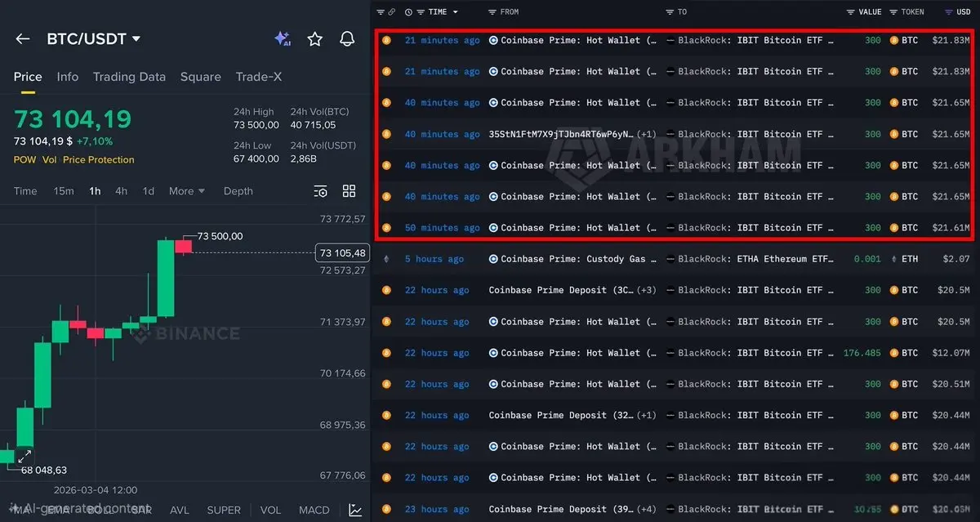Select the Time chart interval
Viewport: 980px width, 522px height.
(25, 191)
